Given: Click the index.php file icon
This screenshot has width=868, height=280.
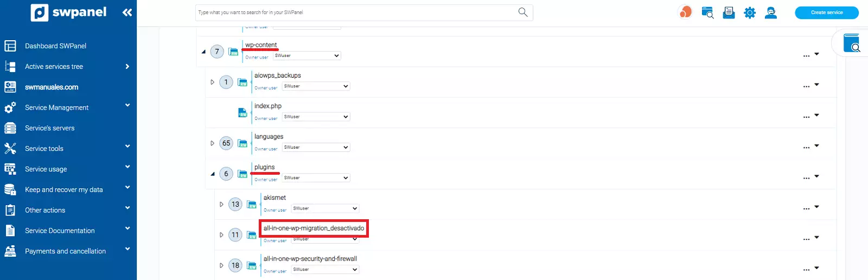Looking at the screenshot, I should (x=242, y=113).
